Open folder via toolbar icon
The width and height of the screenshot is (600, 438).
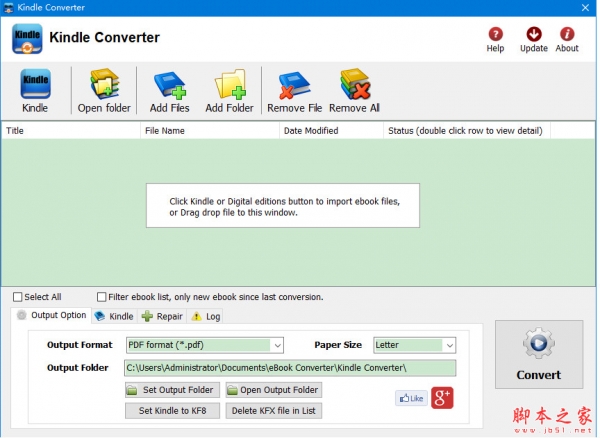coord(104,91)
